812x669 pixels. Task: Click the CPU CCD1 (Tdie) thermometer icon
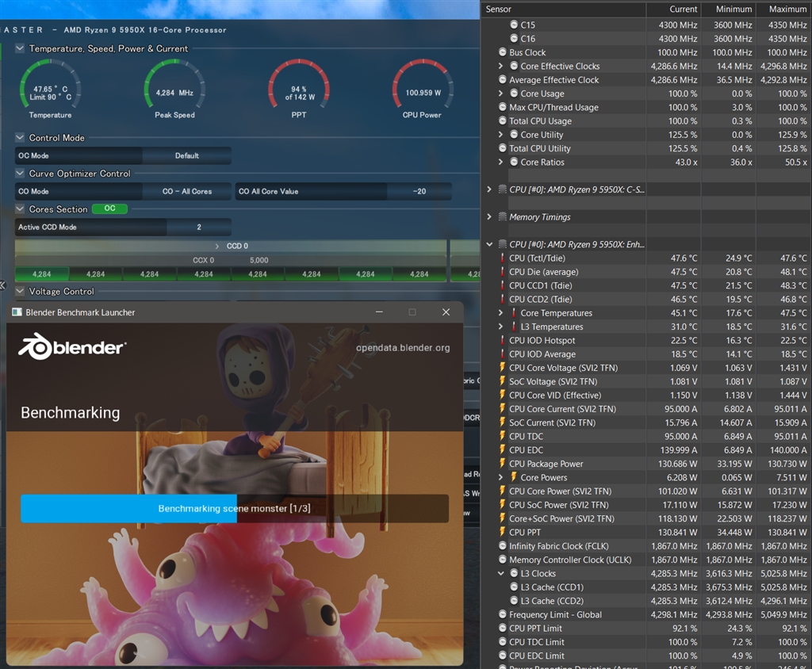[x=502, y=285]
